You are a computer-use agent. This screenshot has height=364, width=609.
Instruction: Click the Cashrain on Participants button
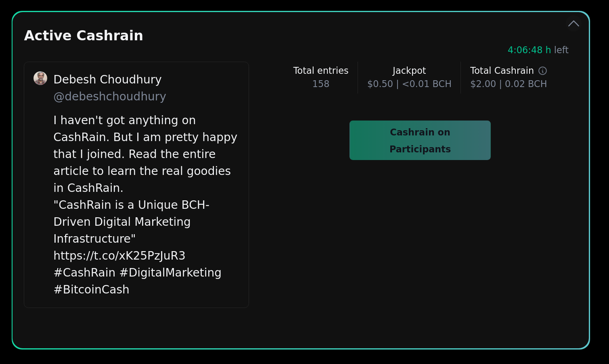[420, 140]
